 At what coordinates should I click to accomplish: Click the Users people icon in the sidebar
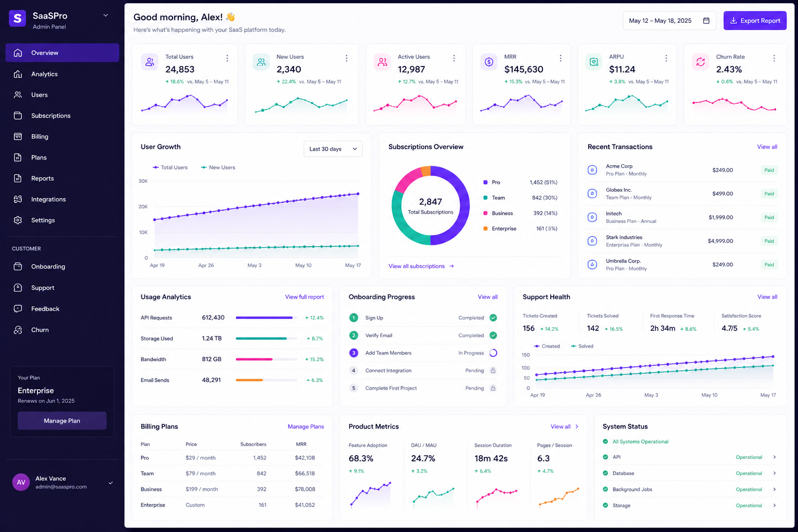(x=18, y=95)
